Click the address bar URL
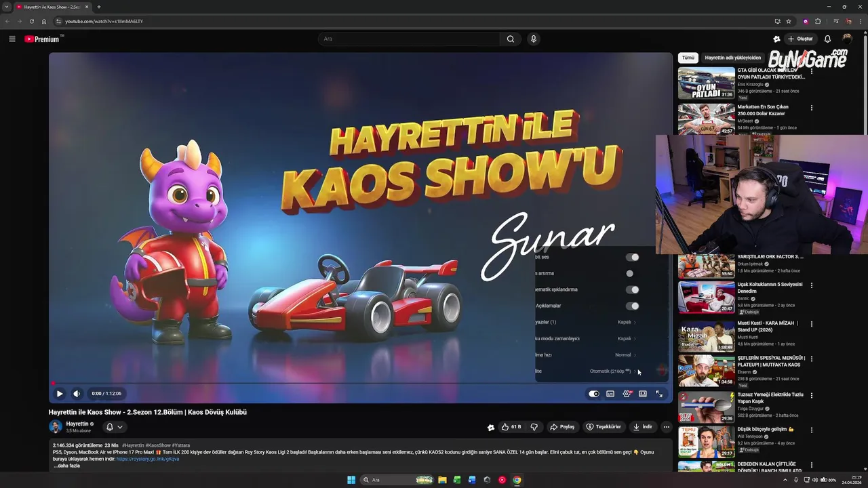The height and width of the screenshot is (488, 868). (x=104, y=21)
